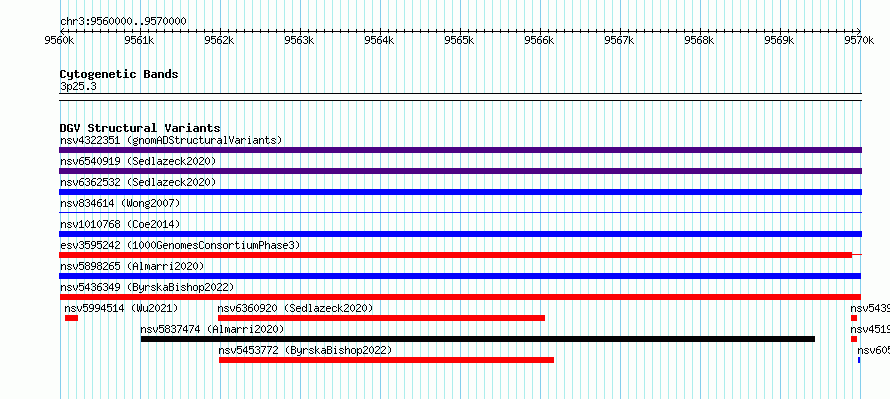The image size is (890, 399).
Task: Click the nsv5436349 red variant bar
Action: click(x=460, y=297)
